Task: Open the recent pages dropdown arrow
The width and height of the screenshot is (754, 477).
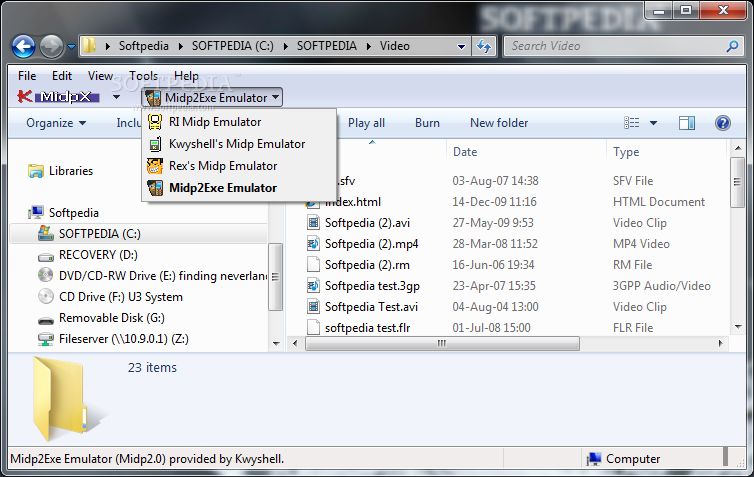Action: coord(71,47)
